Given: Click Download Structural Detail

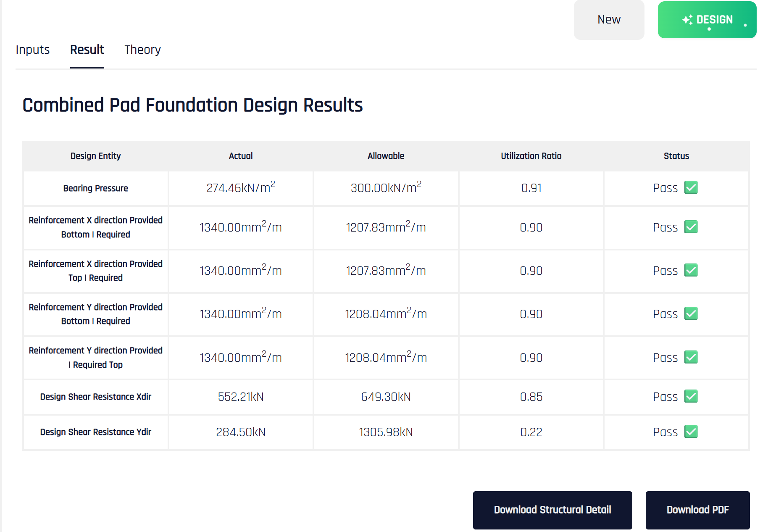Looking at the screenshot, I should click(x=552, y=510).
